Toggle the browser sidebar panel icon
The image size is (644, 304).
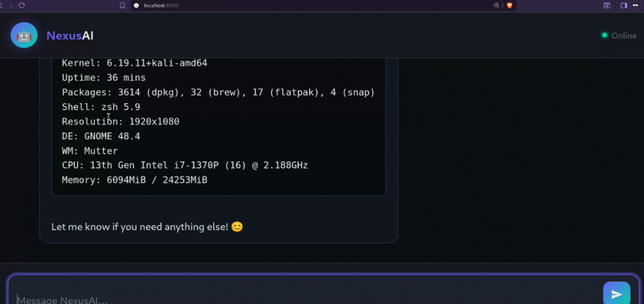[624, 5]
